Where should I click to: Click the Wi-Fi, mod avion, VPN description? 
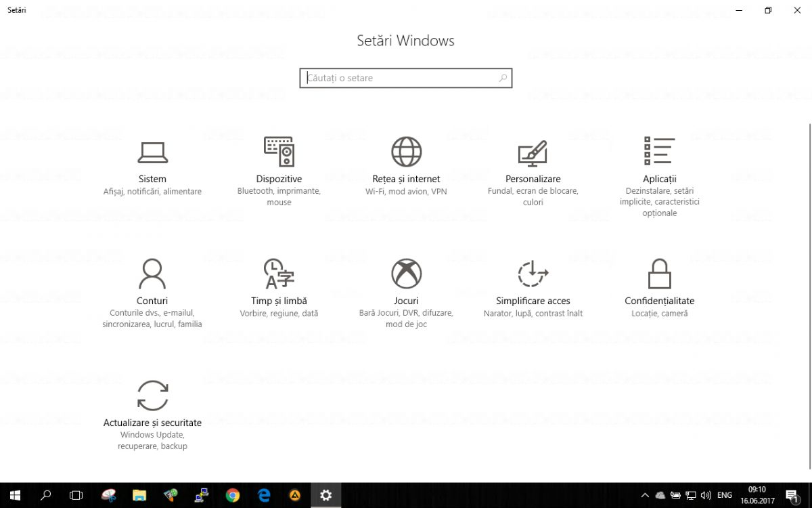[406, 192]
